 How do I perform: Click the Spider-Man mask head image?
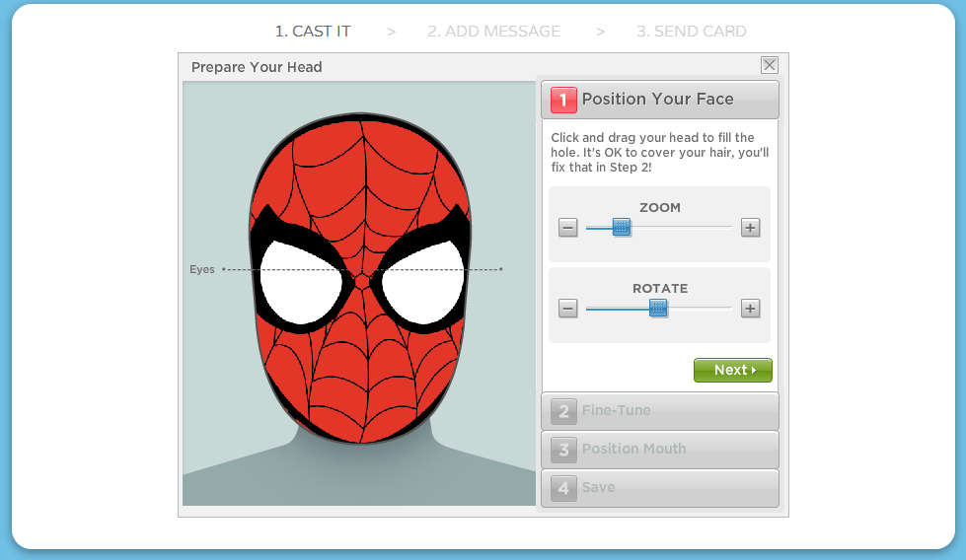360,277
